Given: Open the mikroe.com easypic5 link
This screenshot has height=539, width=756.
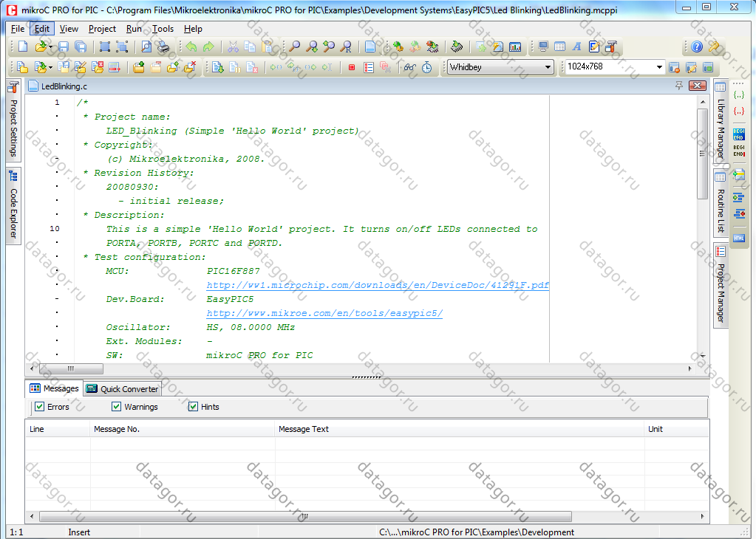Looking at the screenshot, I should click(324, 313).
